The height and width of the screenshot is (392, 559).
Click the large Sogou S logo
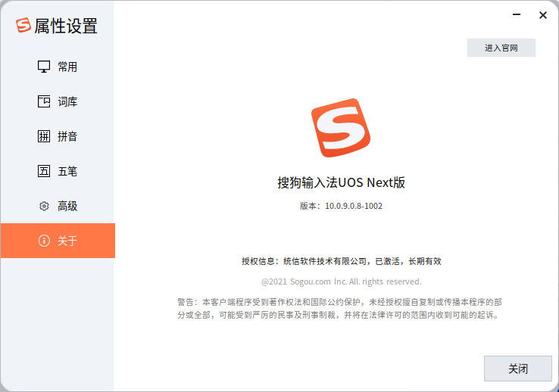coord(341,128)
